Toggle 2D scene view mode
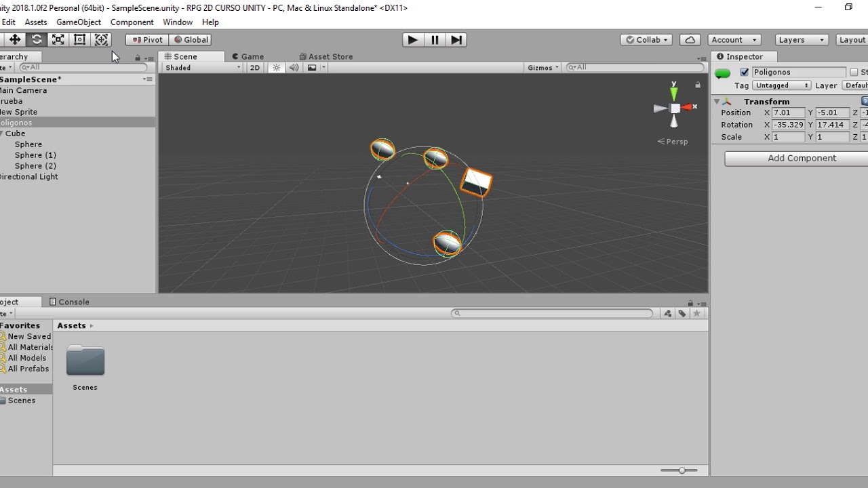The height and width of the screenshot is (488, 868). (x=255, y=68)
